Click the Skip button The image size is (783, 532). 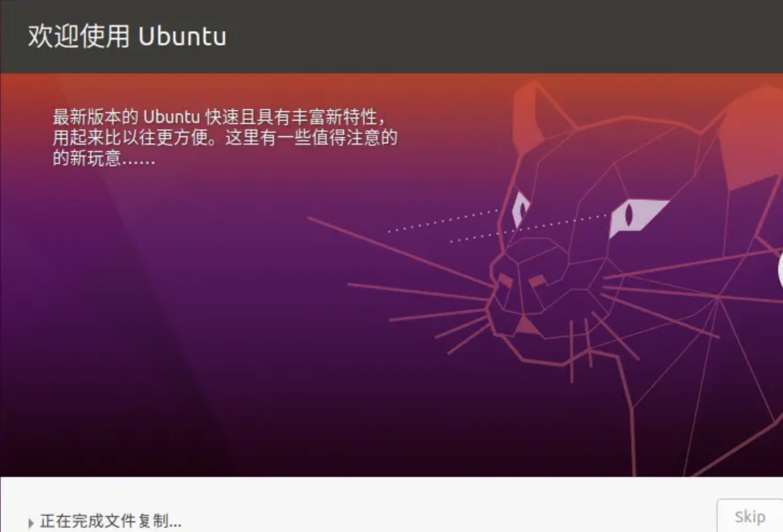point(750,516)
